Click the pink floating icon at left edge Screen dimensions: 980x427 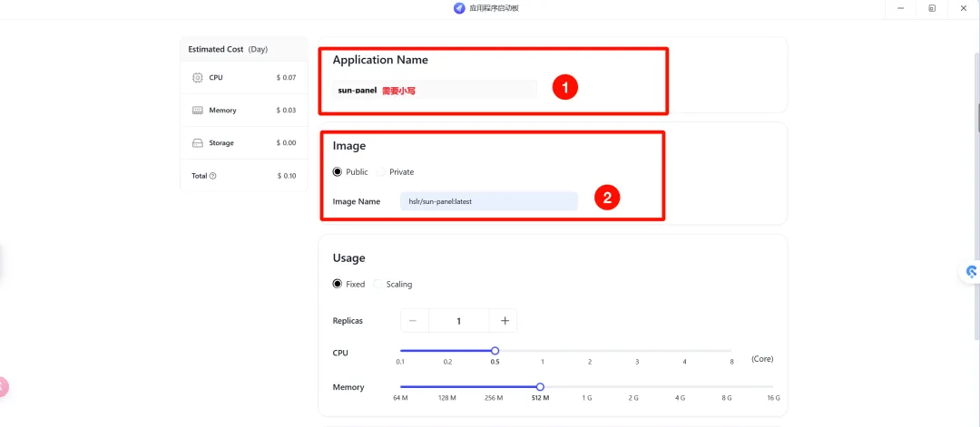point(3,386)
